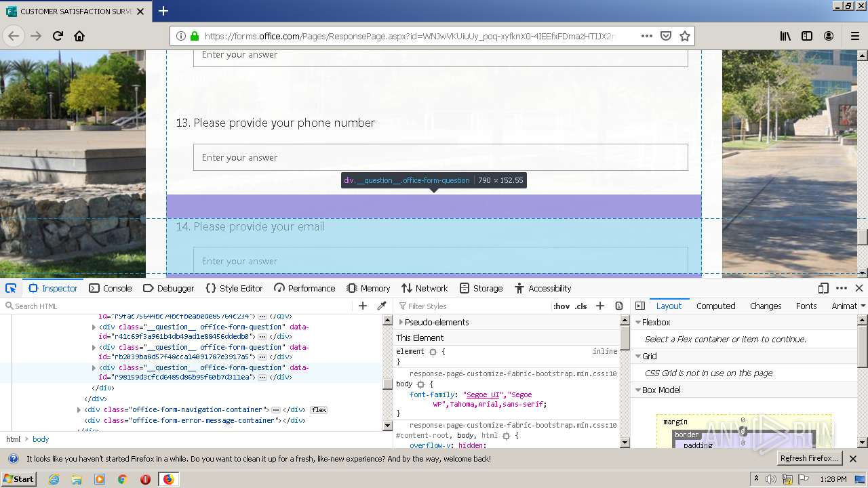Screen dimensions: 868x488
Task: Open the Performance tab
Action: coord(304,288)
